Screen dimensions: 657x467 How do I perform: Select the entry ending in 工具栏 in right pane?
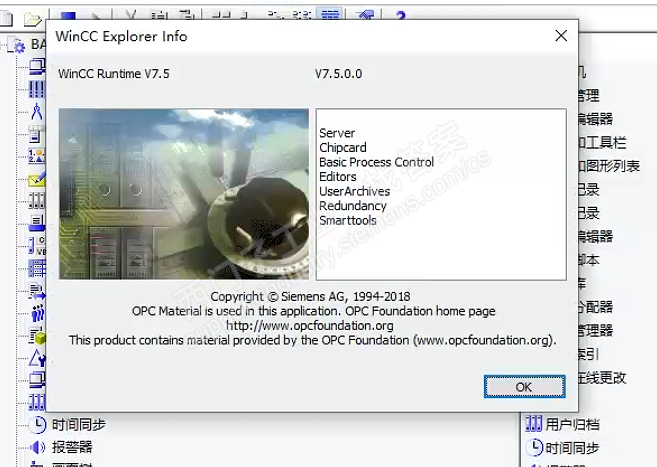pos(603,142)
